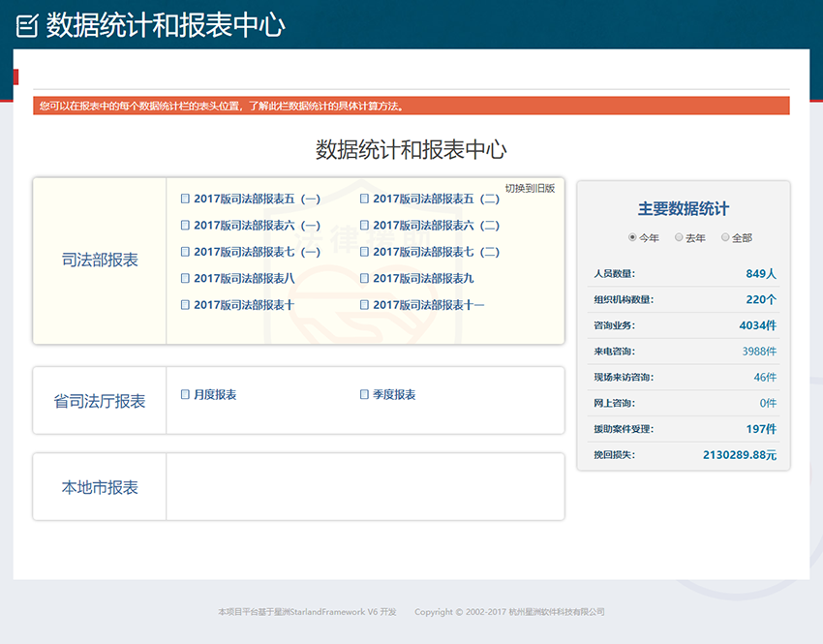Image resolution: width=823 pixels, height=644 pixels.
Task: Click the Copyright 2002-2017 footer text
Action: 509,612
